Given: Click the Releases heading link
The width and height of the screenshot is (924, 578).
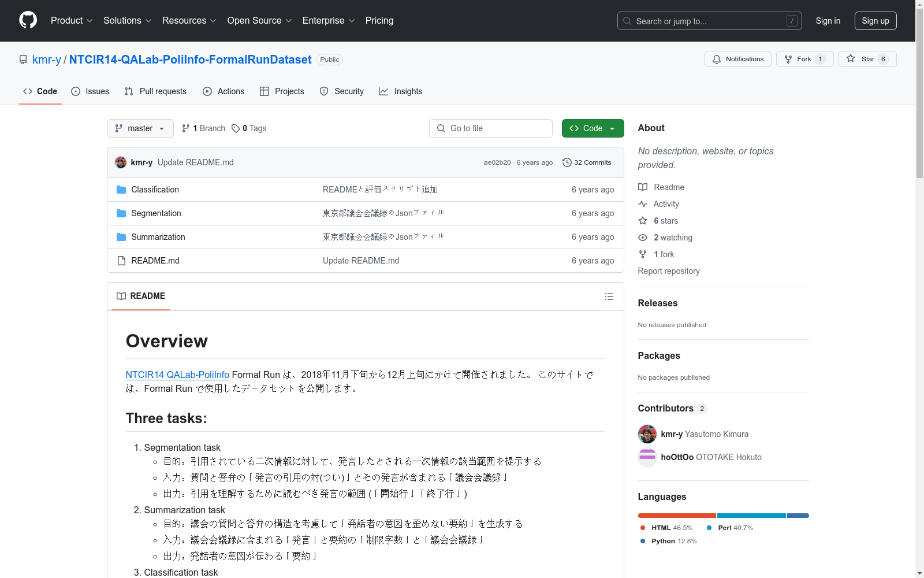Looking at the screenshot, I should (x=658, y=303).
